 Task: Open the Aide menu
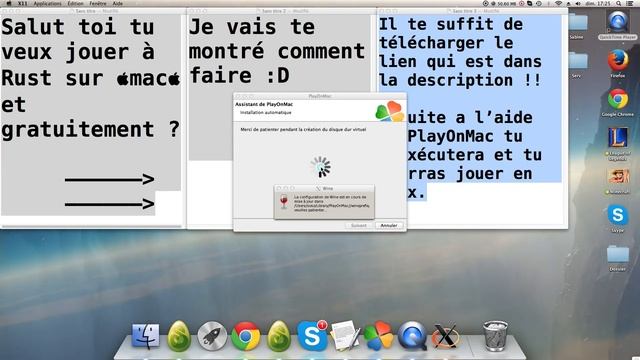(118, 3)
